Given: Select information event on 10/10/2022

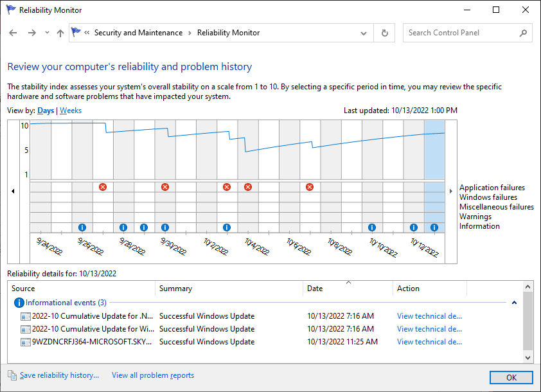Looking at the screenshot, I should pyautogui.click(x=372, y=227).
